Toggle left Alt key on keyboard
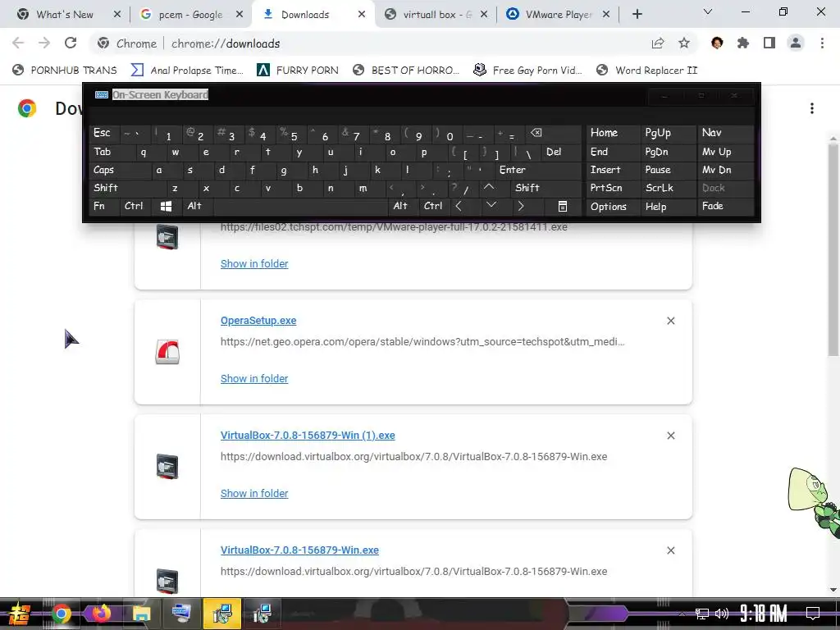The width and height of the screenshot is (840, 630). coord(197,206)
